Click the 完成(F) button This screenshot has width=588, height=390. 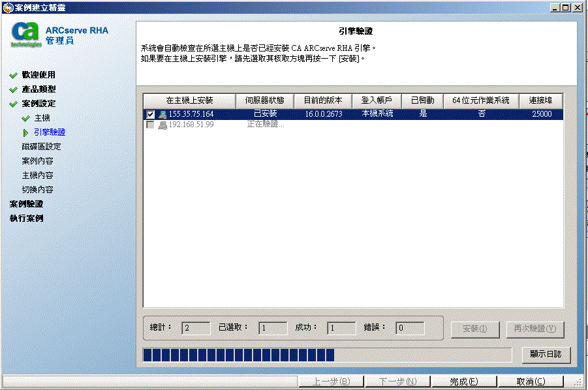coord(465,382)
